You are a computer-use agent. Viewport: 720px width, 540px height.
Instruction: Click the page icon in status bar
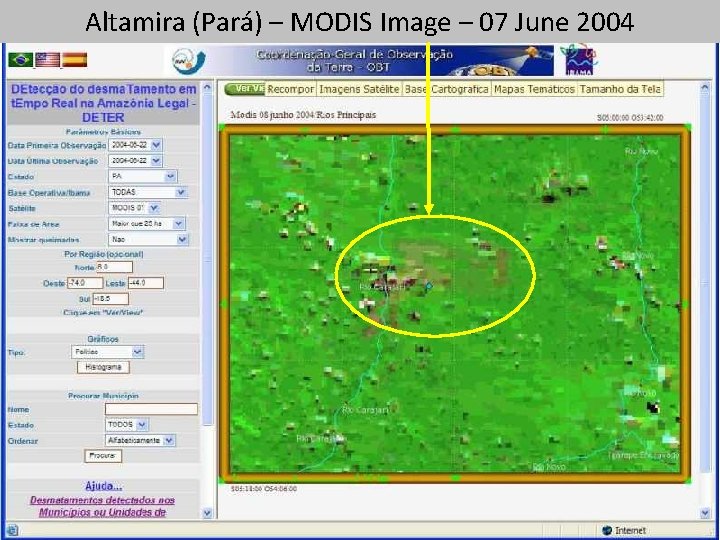click(x=12, y=530)
